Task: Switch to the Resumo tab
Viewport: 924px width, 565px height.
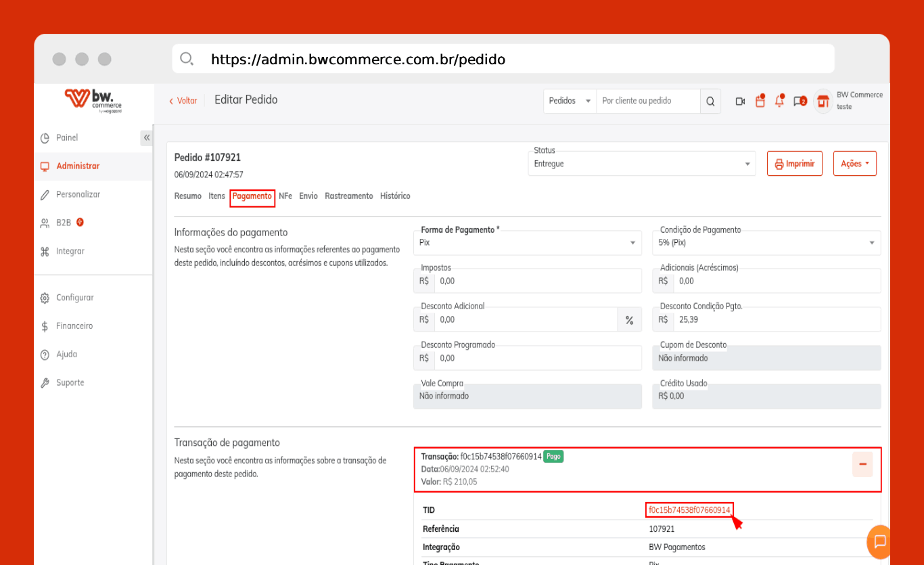Action: (188, 196)
